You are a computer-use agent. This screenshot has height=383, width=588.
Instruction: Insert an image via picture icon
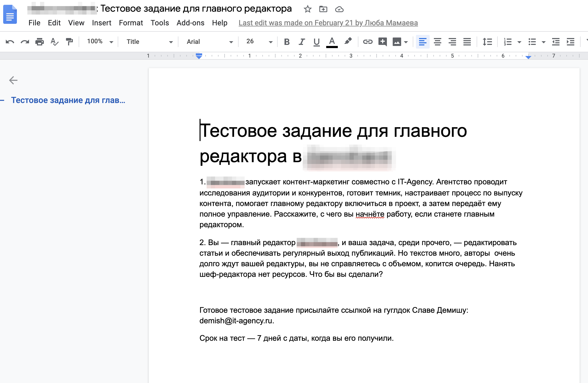[x=397, y=42]
